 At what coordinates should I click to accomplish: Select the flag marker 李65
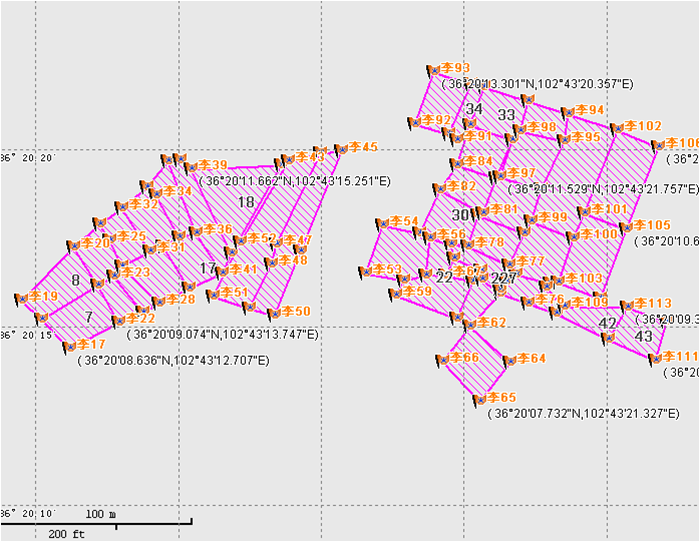(x=481, y=398)
